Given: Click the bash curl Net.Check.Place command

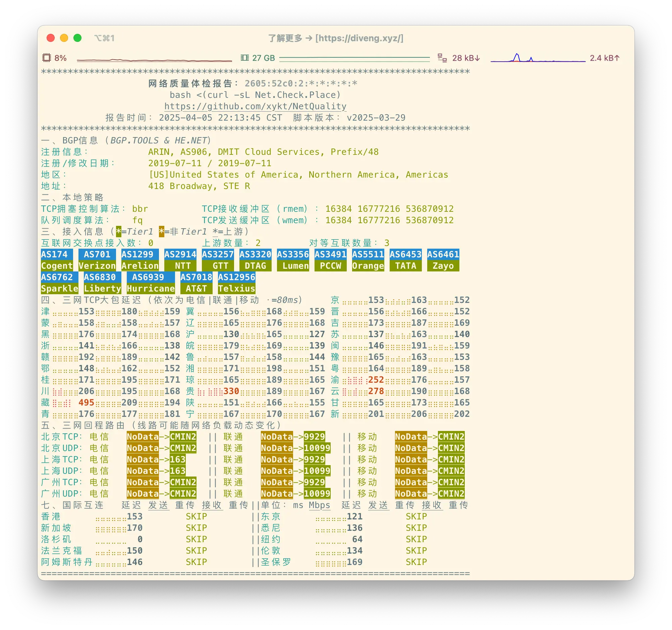Looking at the screenshot, I should [x=255, y=95].
